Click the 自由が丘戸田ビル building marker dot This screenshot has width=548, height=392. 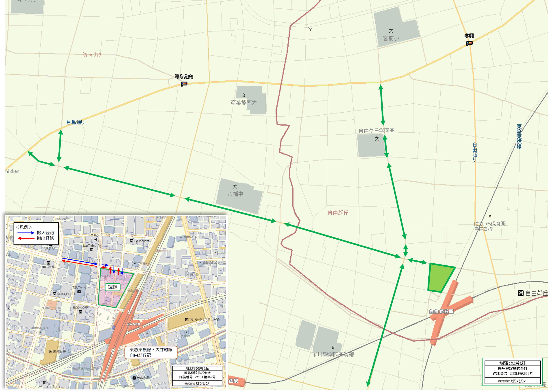point(181,237)
